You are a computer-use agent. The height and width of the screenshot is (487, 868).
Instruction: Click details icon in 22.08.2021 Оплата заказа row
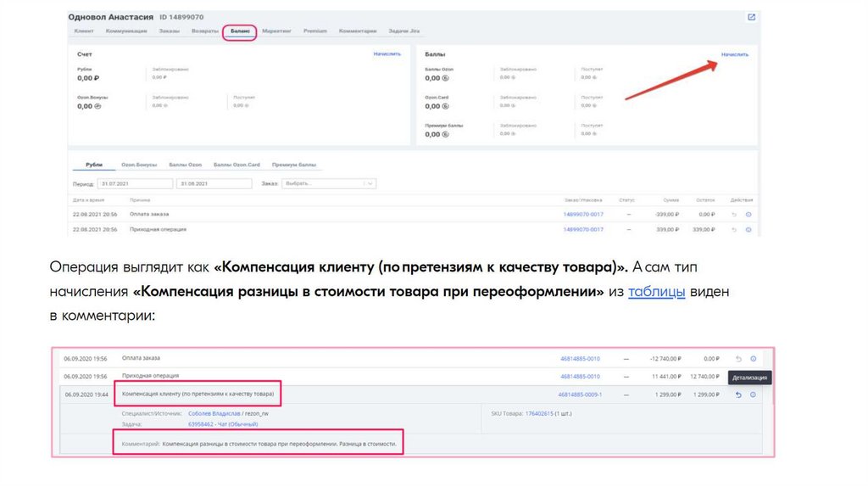tap(748, 215)
